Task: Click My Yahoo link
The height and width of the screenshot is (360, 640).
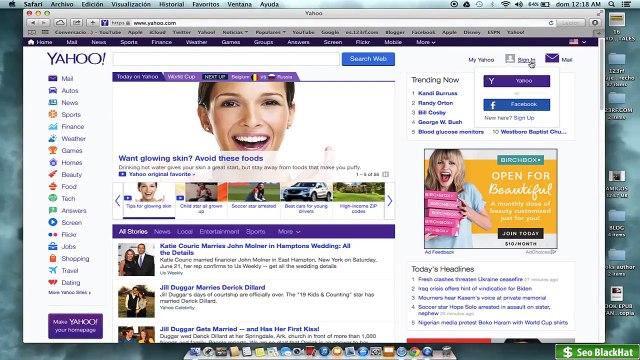Action: (481, 60)
